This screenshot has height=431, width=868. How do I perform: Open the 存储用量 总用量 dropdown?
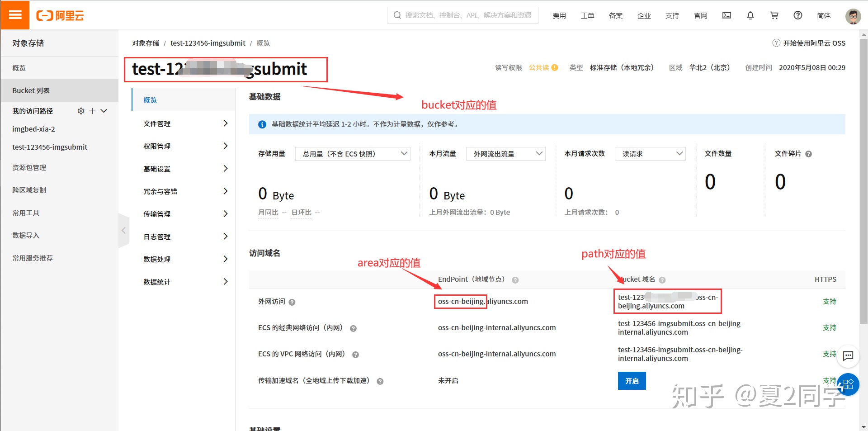[353, 154]
